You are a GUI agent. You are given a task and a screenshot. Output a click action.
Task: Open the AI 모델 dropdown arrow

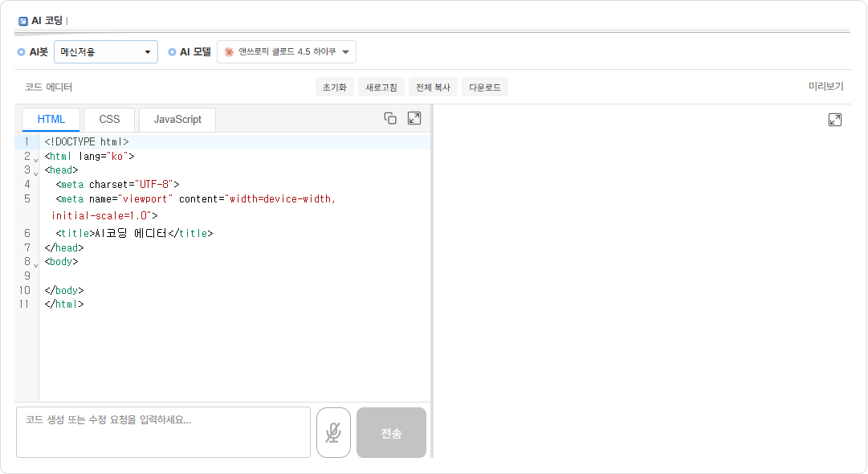(x=345, y=52)
